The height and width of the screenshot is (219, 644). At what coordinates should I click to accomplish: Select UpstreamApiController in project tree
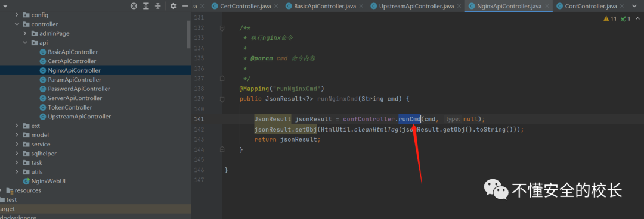79,117
